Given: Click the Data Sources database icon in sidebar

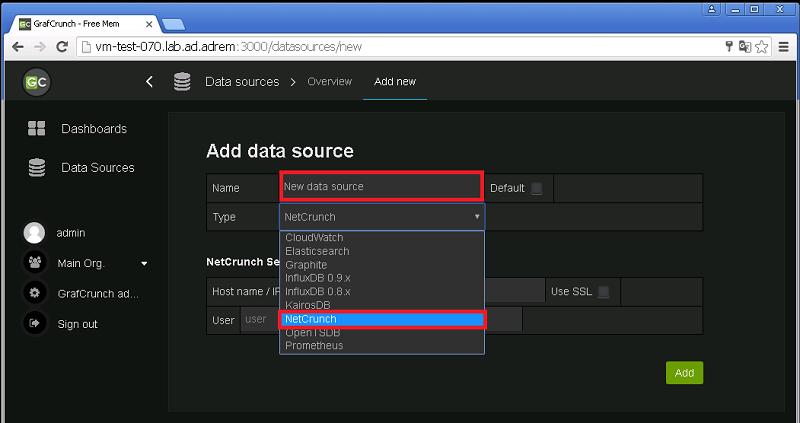Looking at the screenshot, I should (37, 167).
